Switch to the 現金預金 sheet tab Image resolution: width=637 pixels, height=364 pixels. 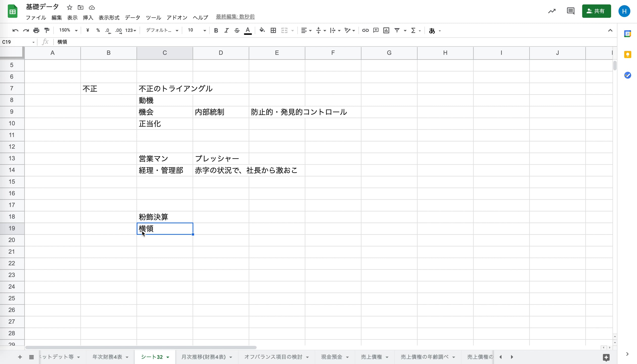tap(331, 357)
